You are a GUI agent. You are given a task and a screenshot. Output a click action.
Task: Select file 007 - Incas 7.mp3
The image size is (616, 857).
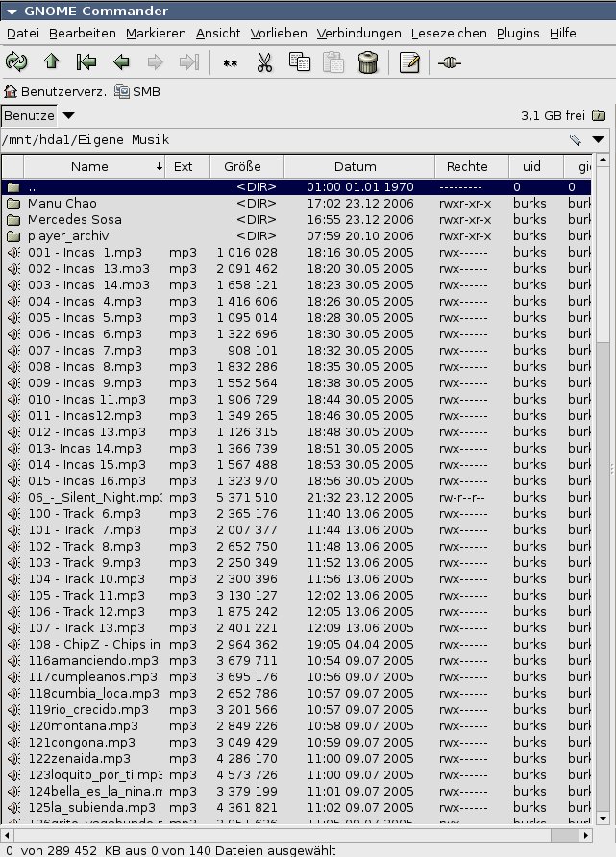point(296,351)
